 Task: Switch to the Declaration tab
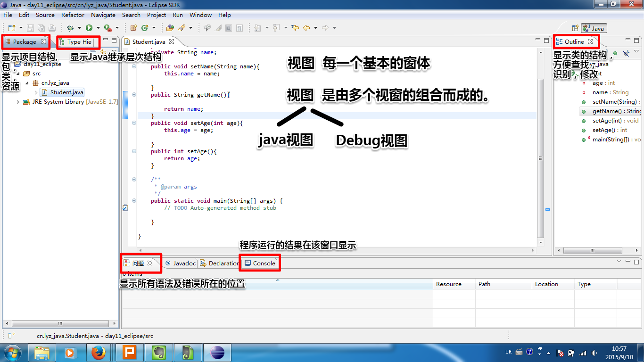pos(219,263)
